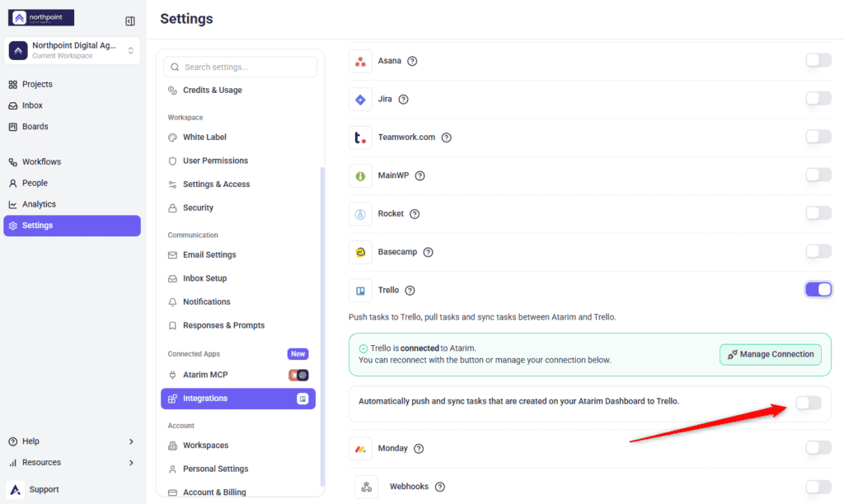Click the Webhooks integration icon
This screenshot has height=504, width=844.
pyautogui.click(x=366, y=486)
